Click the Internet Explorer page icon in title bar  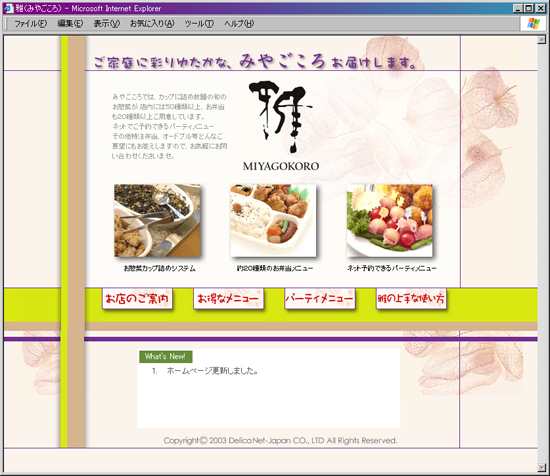click(x=8, y=8)
